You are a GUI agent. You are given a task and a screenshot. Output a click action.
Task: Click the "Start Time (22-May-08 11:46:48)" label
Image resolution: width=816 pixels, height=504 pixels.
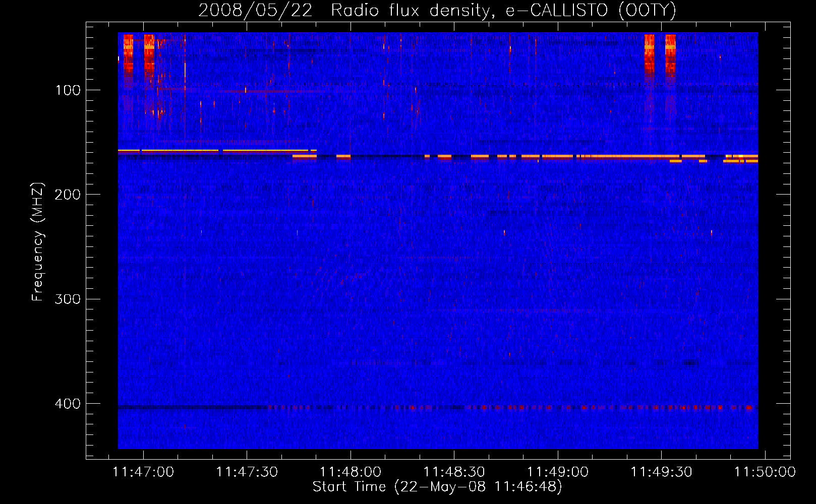(437, 487)
